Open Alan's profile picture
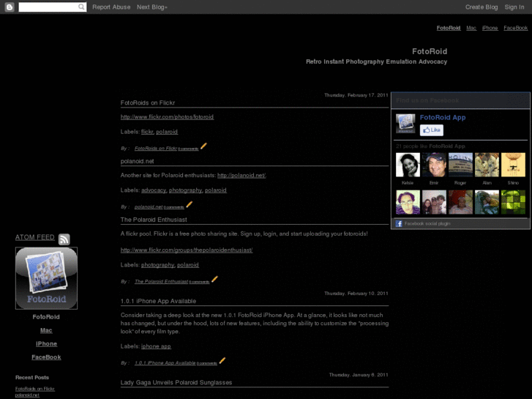This screenshot has height=399, width=532. [x=487, y=165]
